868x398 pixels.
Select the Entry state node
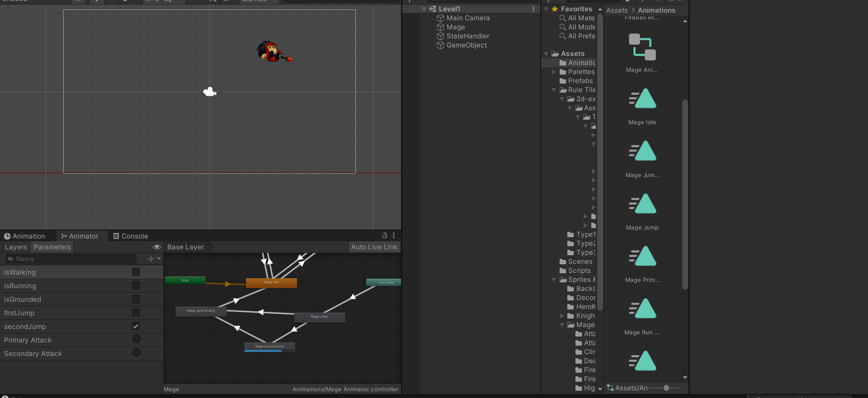(x=185, y=280)
